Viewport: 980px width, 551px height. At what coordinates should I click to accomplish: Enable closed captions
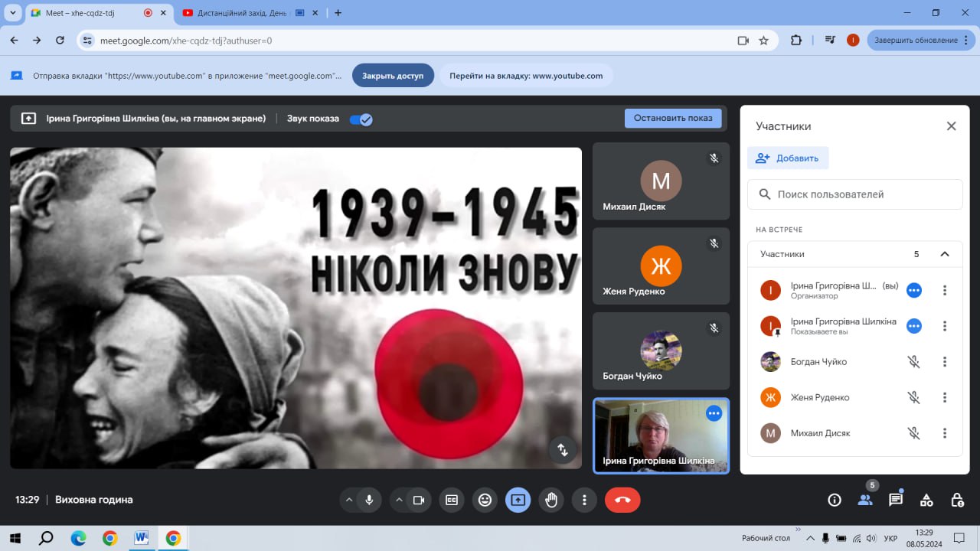click(452, 500)
